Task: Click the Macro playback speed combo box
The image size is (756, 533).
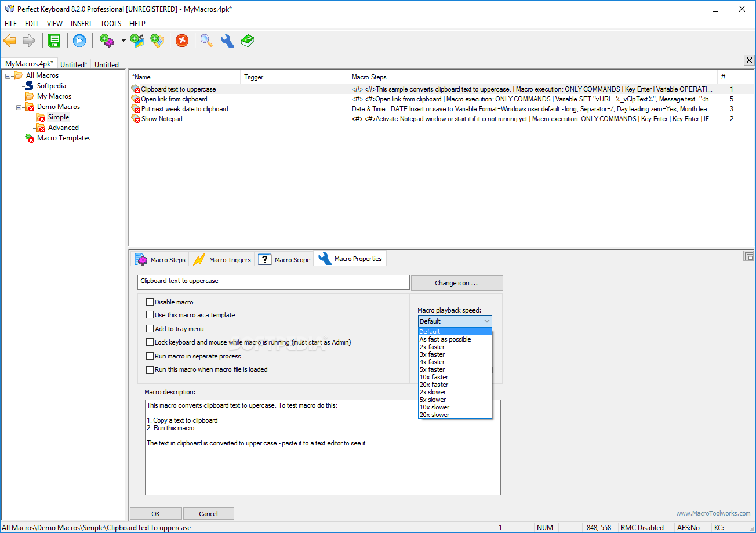Action: pyautogui.click(x=455, y=321)
